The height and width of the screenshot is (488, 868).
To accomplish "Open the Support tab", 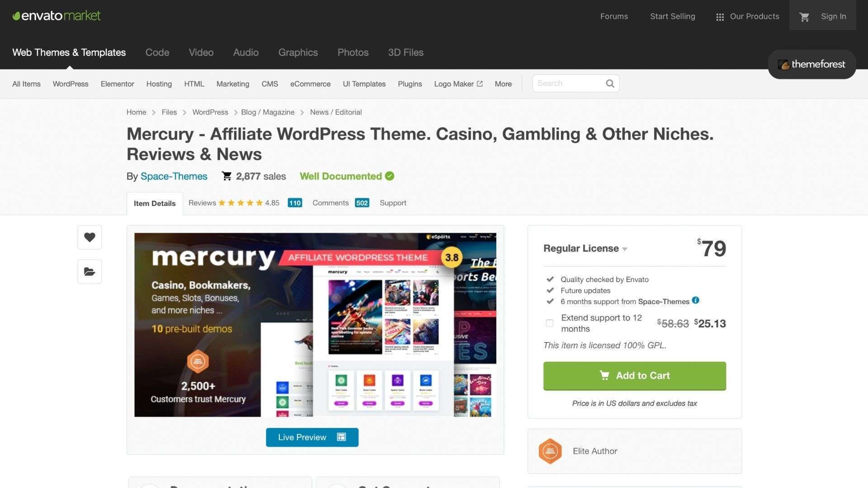I will coord(393,203).
